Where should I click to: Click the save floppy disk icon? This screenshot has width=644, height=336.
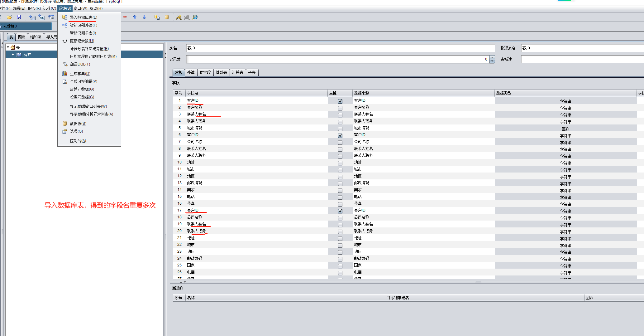19,17
